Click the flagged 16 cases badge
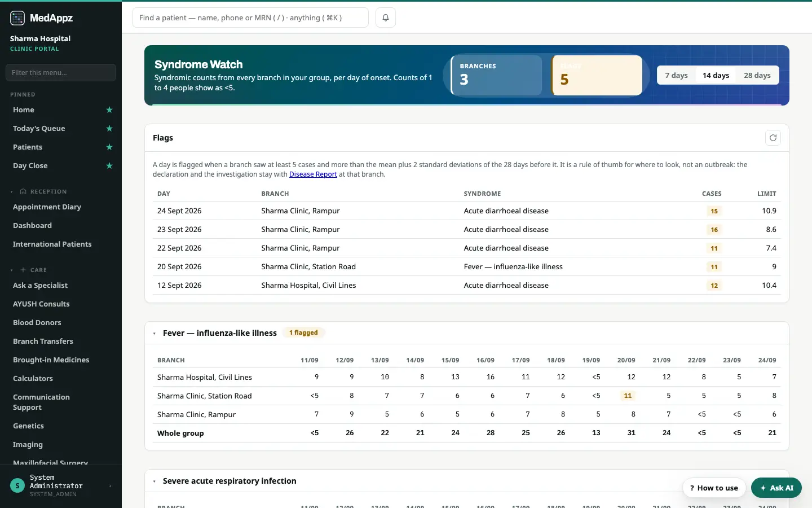The image size is (812, 508). [x=714, y=230]
